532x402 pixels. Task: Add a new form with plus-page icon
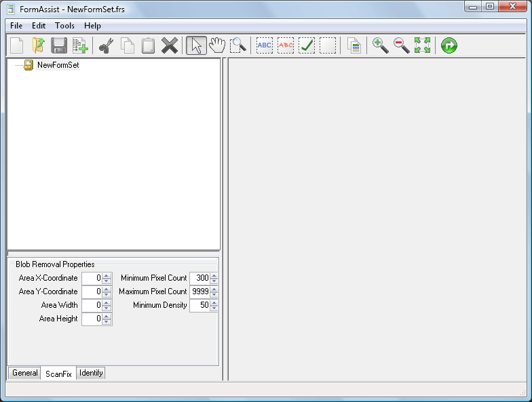click(80, 45)
